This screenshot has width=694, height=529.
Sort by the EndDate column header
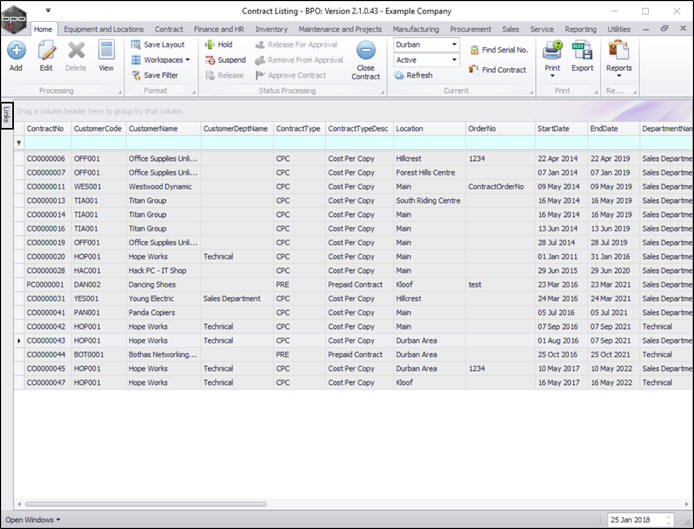tap(613, 129)
